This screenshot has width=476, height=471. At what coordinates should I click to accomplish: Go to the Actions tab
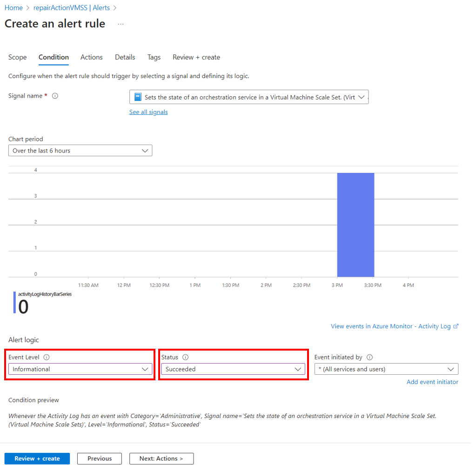(91, 57)
